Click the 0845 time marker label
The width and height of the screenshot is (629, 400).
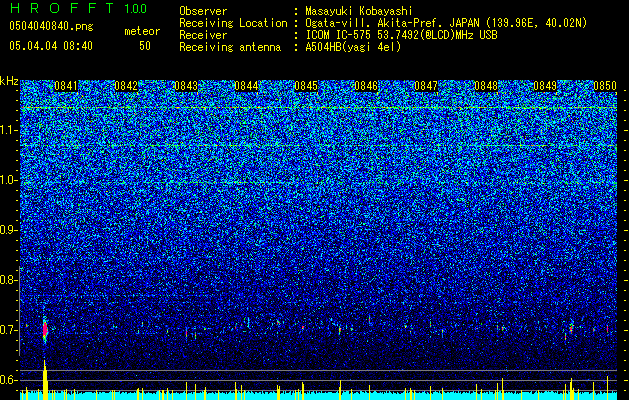(x=306, y=86)
